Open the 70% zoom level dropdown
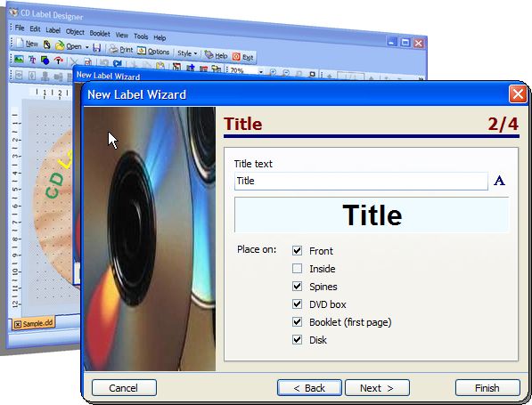This screenshot has width=532, height=405. (260, 71)
